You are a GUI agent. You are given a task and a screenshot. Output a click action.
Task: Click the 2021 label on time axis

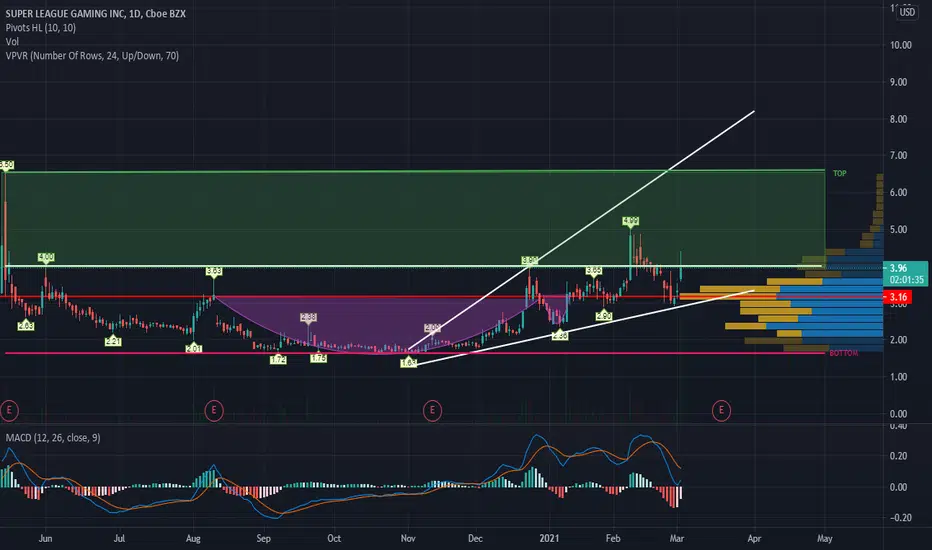tap(549, 538)
